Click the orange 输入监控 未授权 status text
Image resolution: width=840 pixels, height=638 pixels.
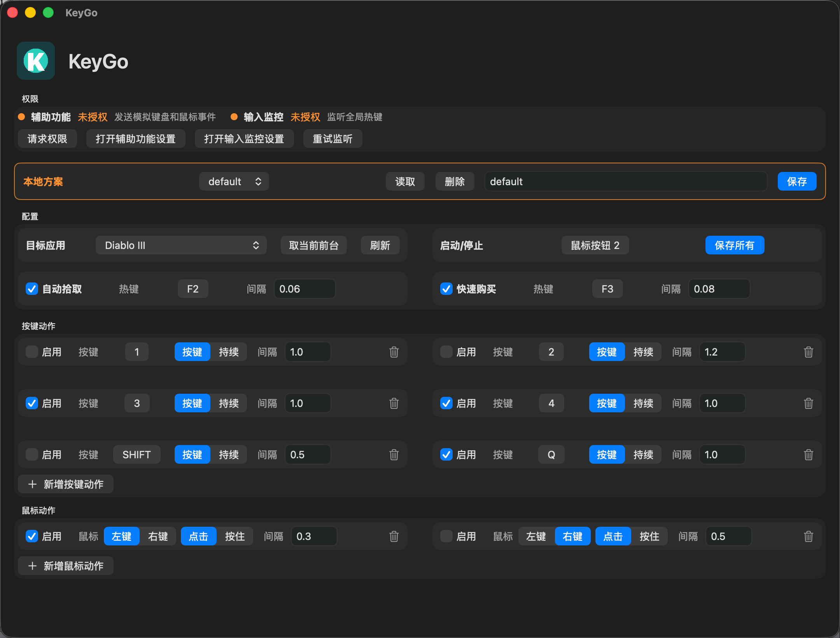point(305,117)
